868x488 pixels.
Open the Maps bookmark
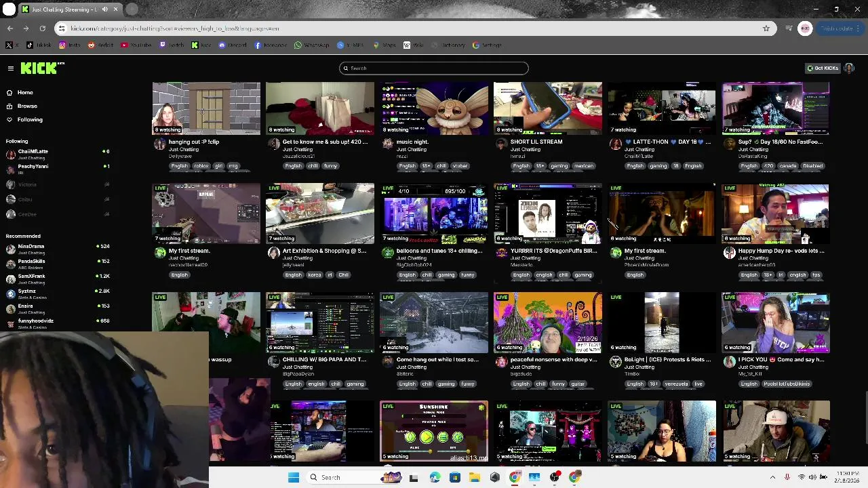[x=384, y=45]
